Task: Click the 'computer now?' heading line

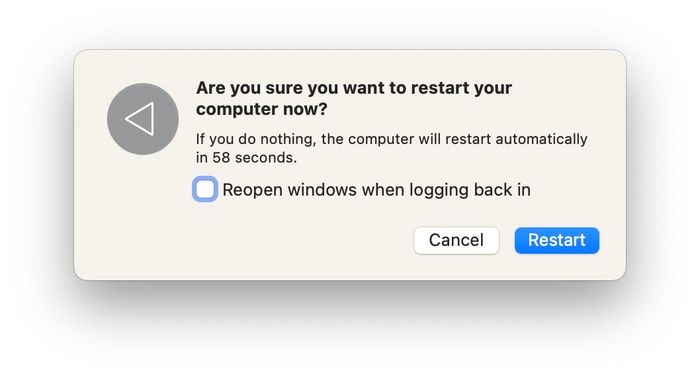Action: pos(262,109)
